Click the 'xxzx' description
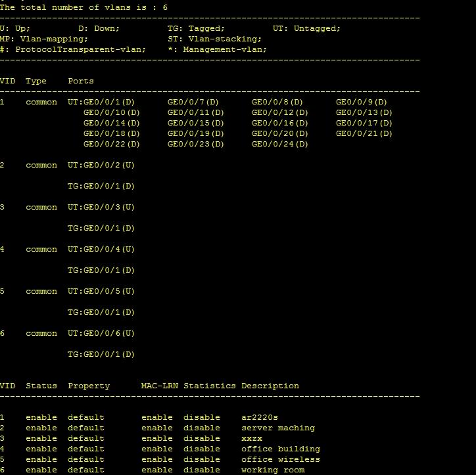The image size is (476, 475). coord(252,439)
